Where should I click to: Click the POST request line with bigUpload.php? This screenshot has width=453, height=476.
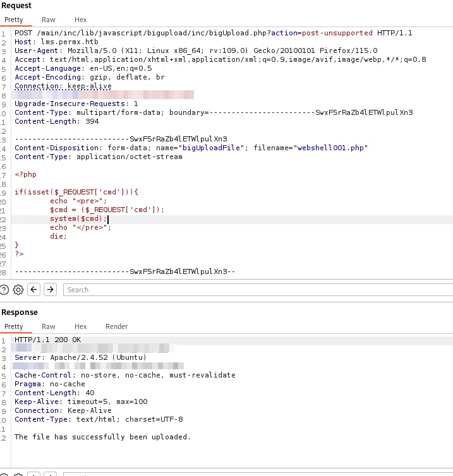[214, 33]
